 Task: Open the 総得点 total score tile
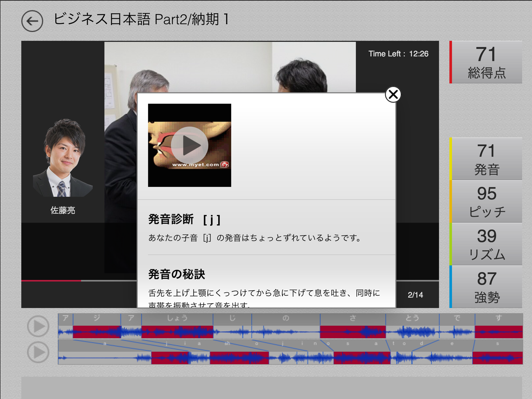point(486,62)
